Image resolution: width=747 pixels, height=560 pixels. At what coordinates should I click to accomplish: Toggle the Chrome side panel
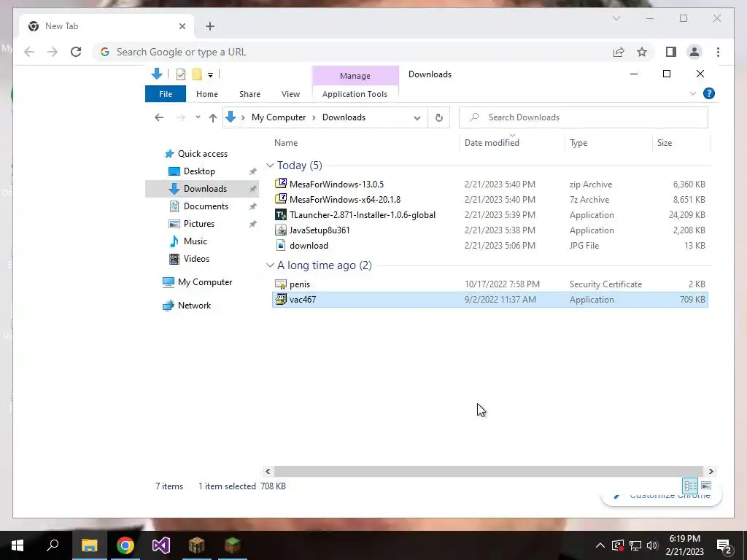[671, 52]
